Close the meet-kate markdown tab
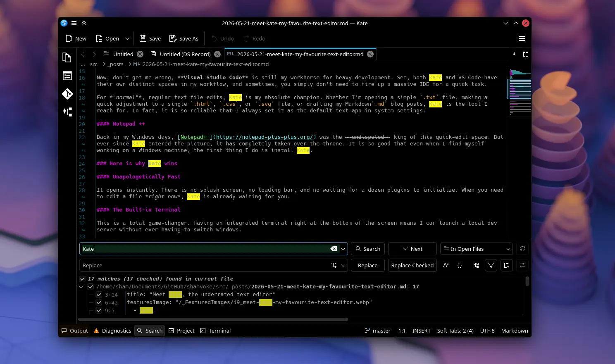The height and width of the screenshot is (364, 615). coord(370,54)
